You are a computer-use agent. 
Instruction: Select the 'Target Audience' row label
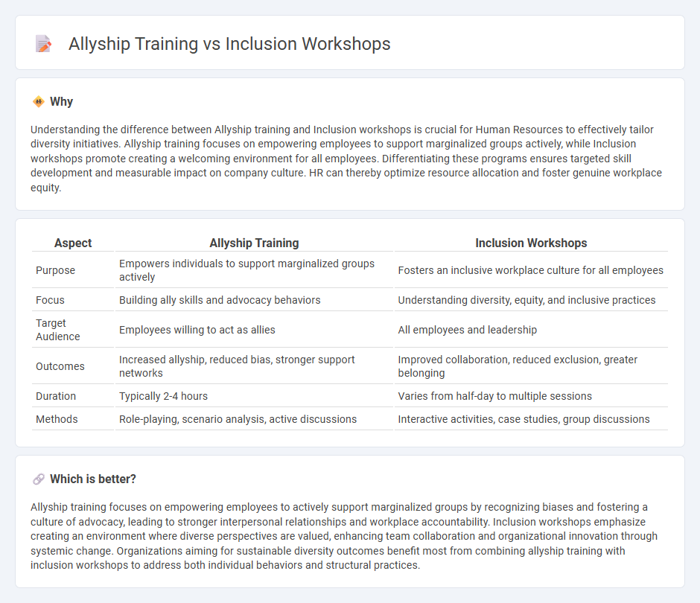tap(58, 329)
